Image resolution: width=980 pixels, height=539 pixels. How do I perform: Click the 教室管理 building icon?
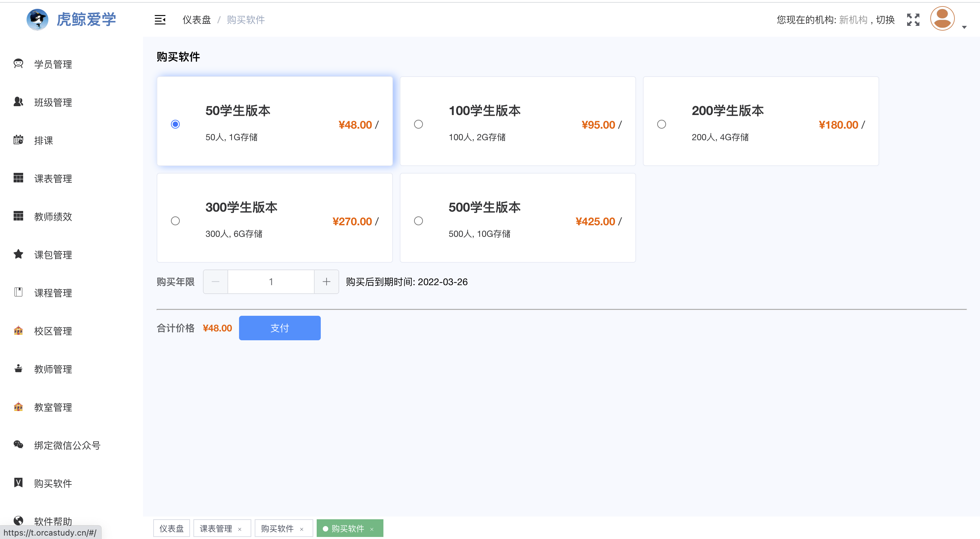(18, 406)
